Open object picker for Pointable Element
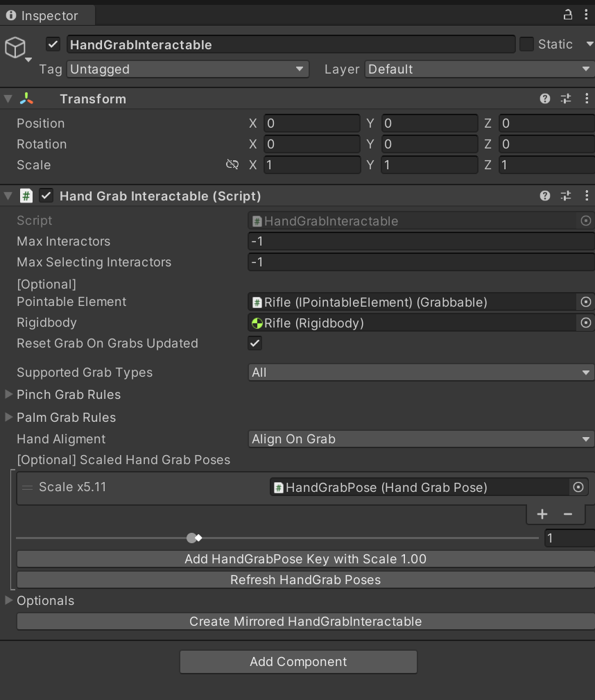This screenshot has height=700, width=595. tap(585, 302)
